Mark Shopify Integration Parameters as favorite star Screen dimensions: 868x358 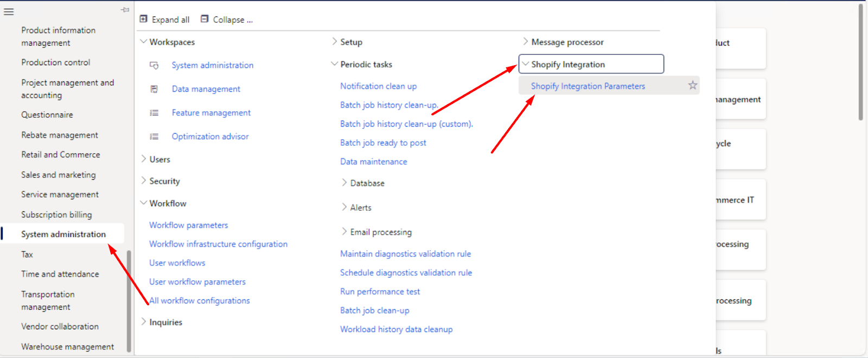click(x=693, y=85)
